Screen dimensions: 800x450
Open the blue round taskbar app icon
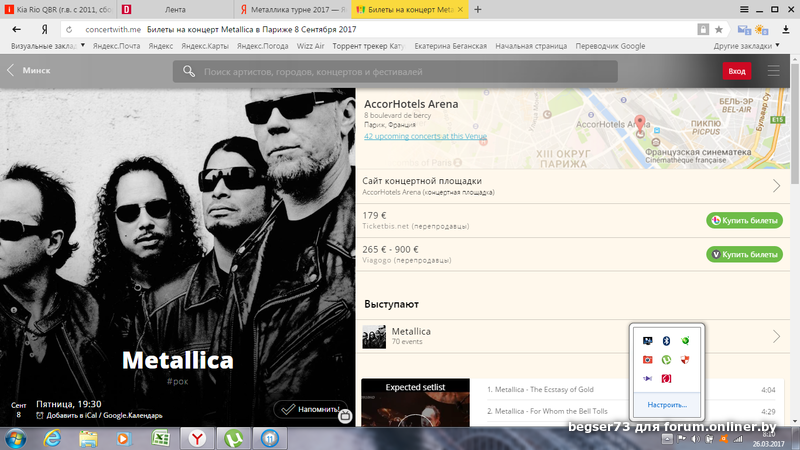[x=270, y=438]
